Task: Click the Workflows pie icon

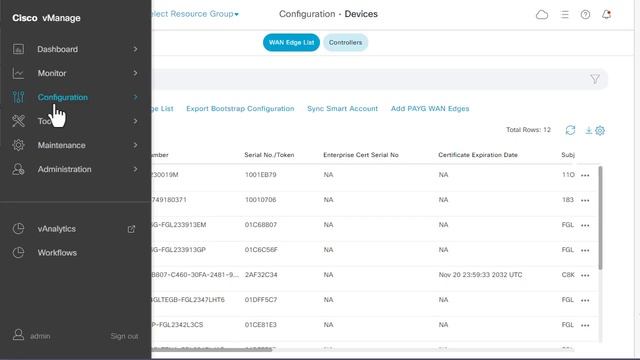Action: (18, 253)
